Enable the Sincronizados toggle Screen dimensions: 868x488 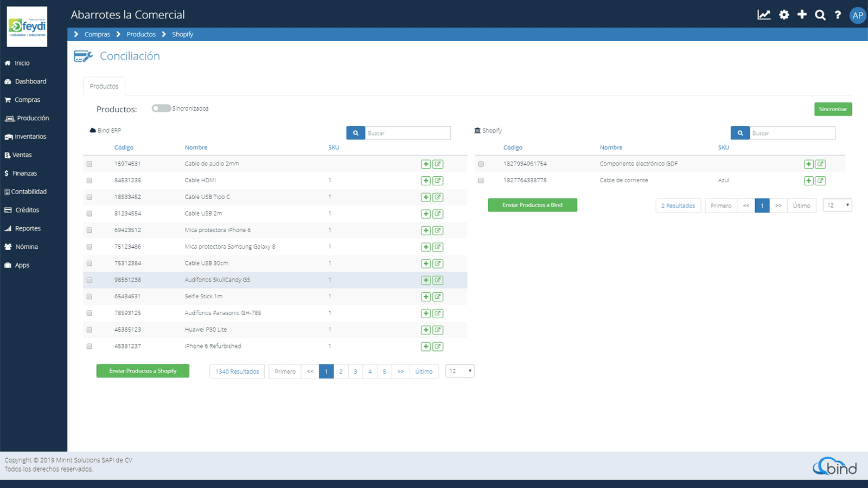tap(161, 108)
